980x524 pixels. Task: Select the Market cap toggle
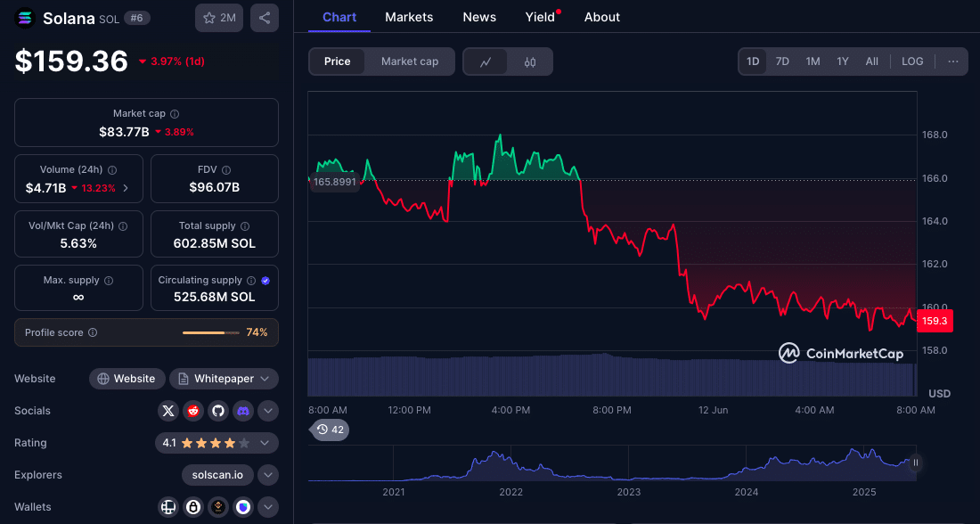coord(410,61)
